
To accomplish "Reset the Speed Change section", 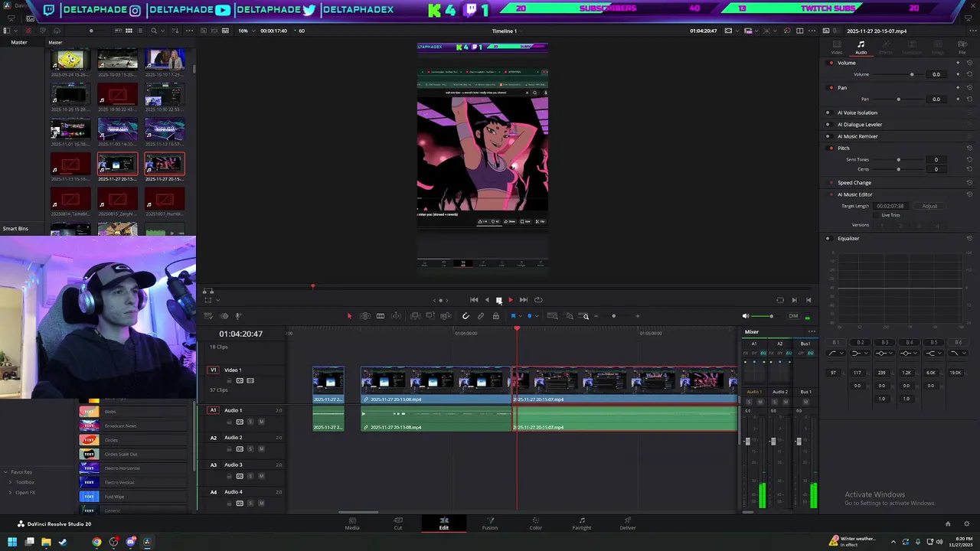I will [969, 183].
